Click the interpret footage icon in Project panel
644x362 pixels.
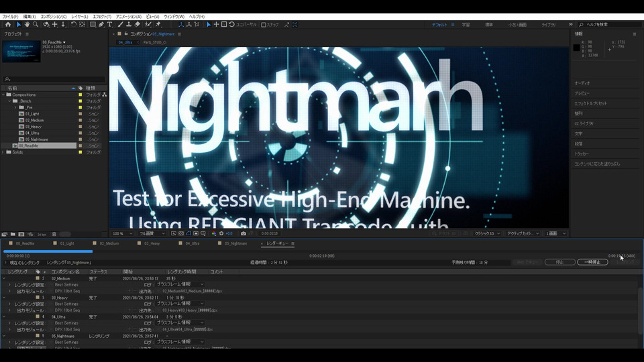pyautogui.click(x=5, y=235)
